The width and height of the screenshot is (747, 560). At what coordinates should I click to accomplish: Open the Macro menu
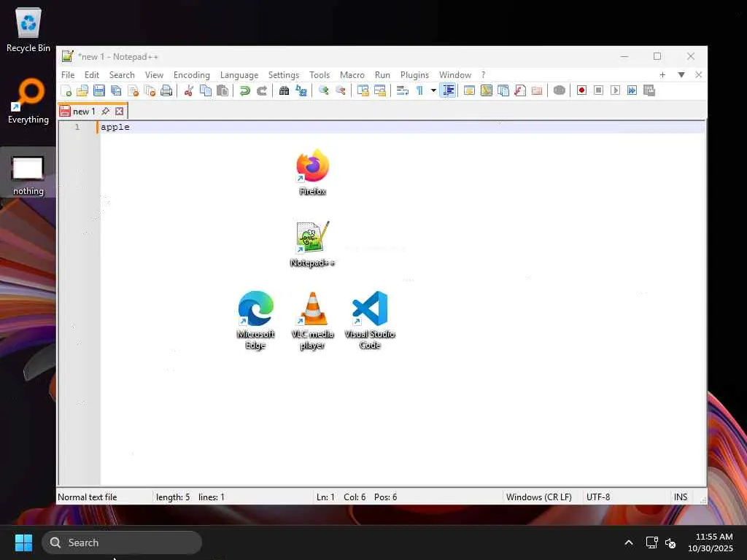click(x=352, y=75)
